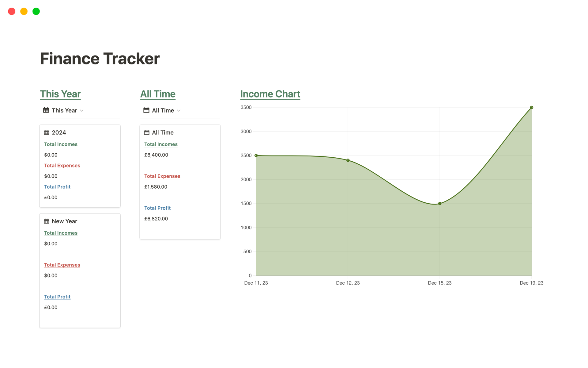Select the This Year view tab
The height and width of the screenshot is (368, 588).
coord(64,110)
